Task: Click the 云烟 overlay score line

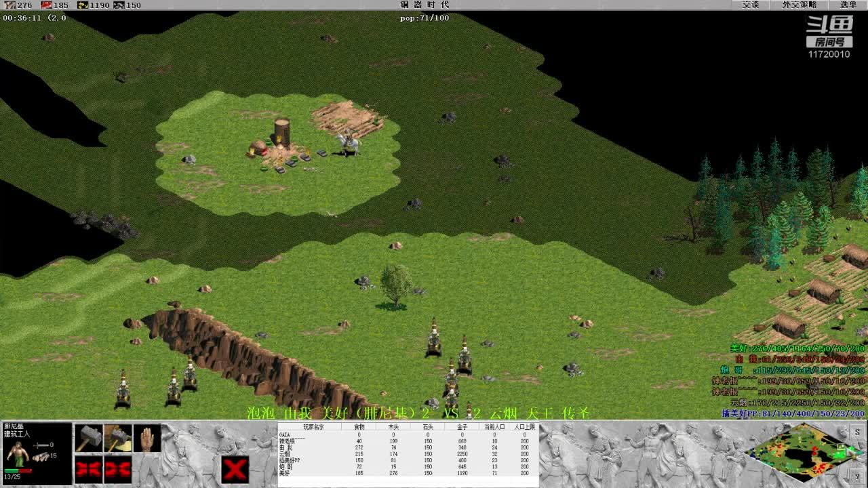Action: (797, 403)
